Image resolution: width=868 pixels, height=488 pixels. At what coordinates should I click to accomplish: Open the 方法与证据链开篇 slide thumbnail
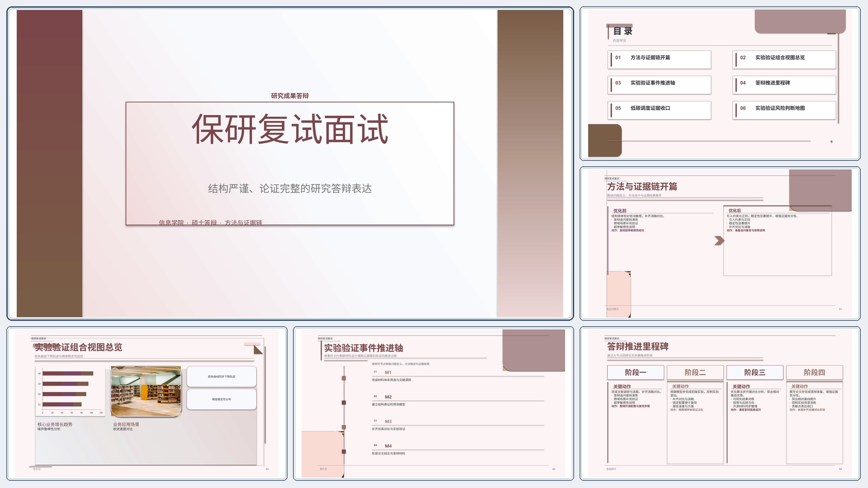click(720, 244)
